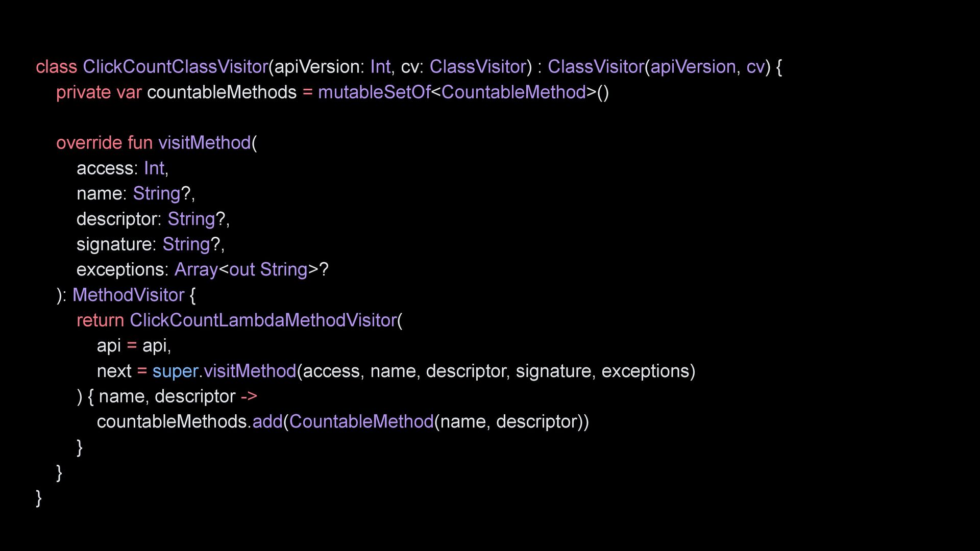The image size is (980, 551).
Task: Click the 'access' parameter declaration
Action: [x=106, y=168]
